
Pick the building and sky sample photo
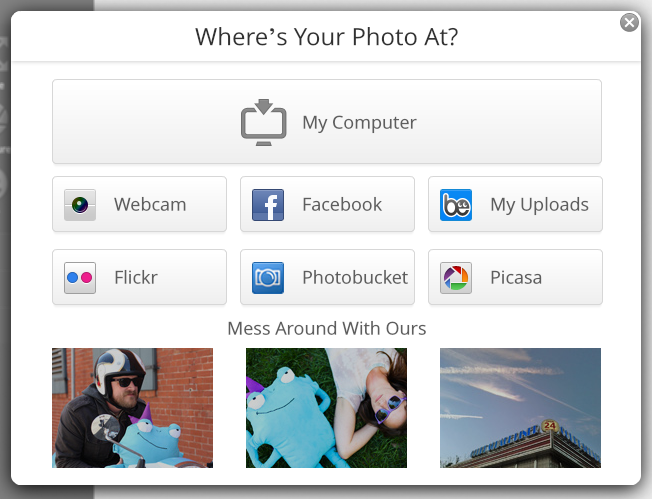coord(520,408)
